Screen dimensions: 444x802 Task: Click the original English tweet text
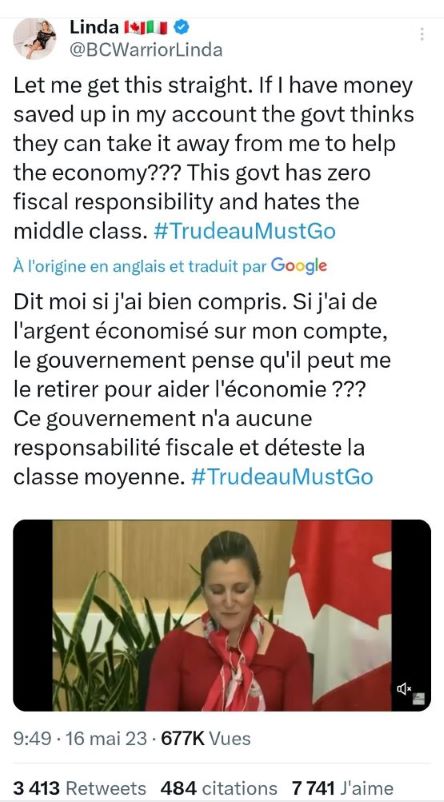pos(213,159)
